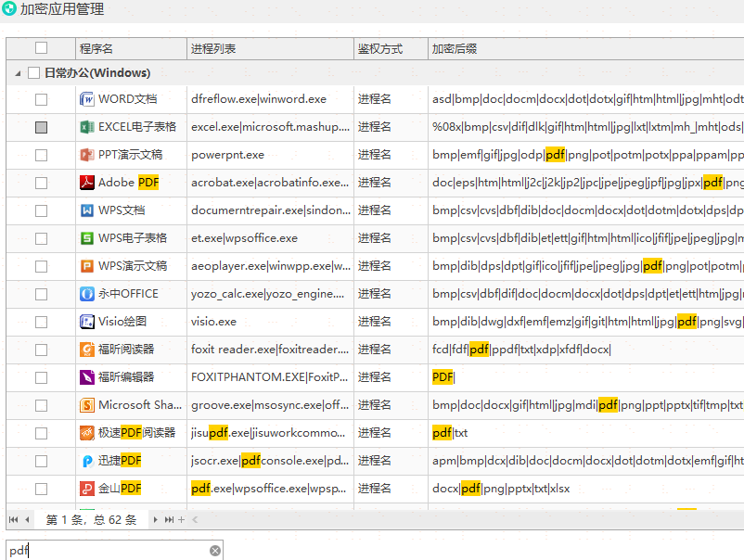The width and height of the screenshot is (744, 560).
Task: Check the 迅捷PDF row checkbox
Action: (x=41, y=461)
